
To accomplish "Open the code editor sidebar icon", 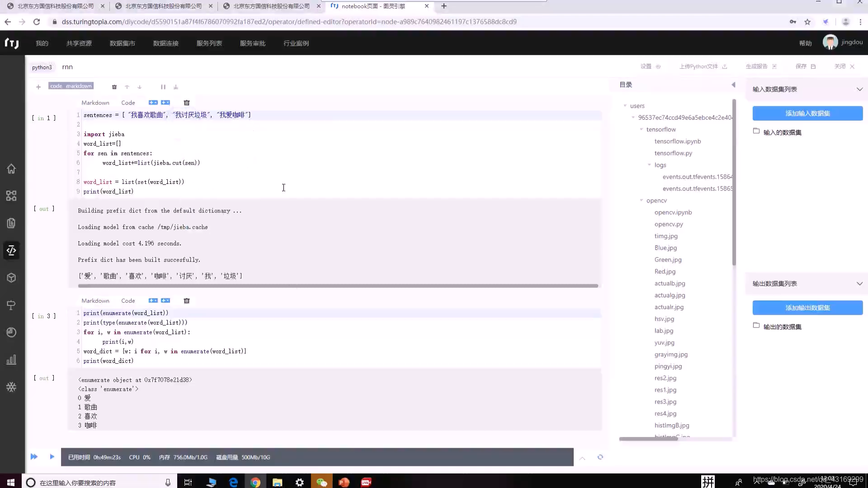I will [11, 250].
